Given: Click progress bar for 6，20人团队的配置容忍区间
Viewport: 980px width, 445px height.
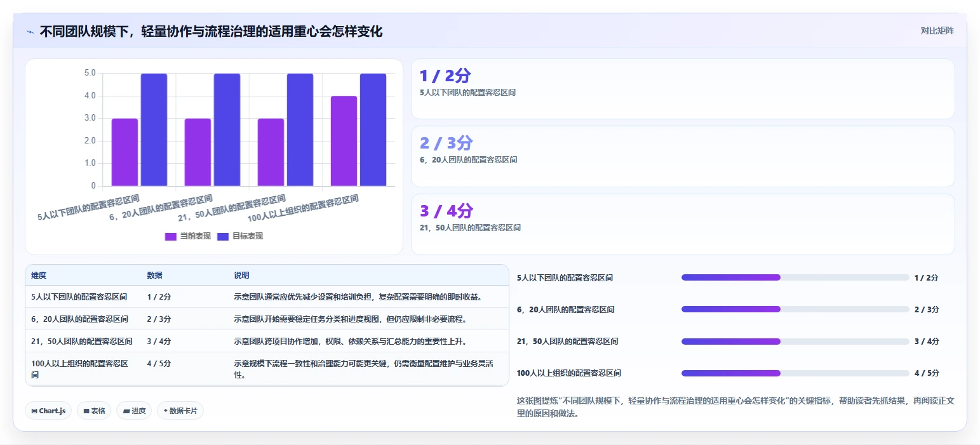Looking at the screenshot, I should tap(795, 309).
